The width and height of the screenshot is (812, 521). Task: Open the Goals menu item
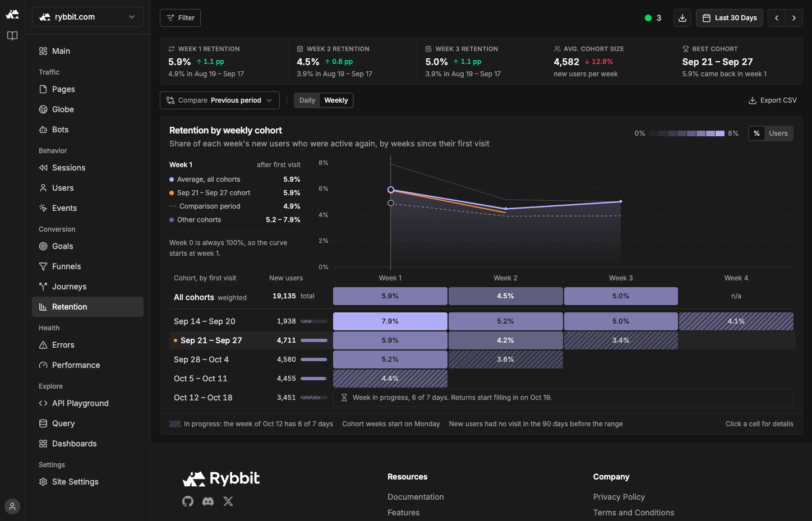87,246
